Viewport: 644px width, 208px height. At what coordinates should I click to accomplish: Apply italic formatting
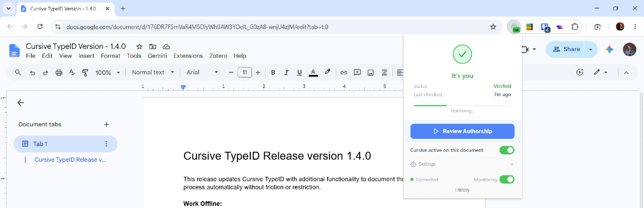pos(286,72)
